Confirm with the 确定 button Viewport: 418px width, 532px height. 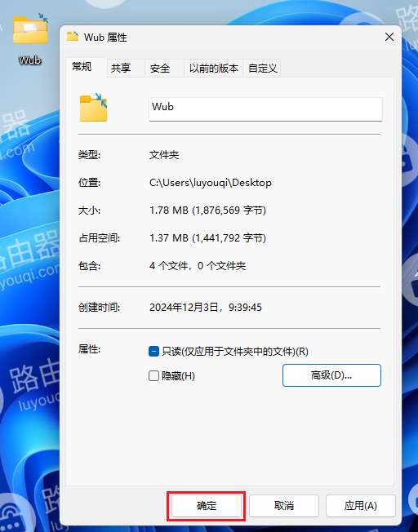point(206,506)
